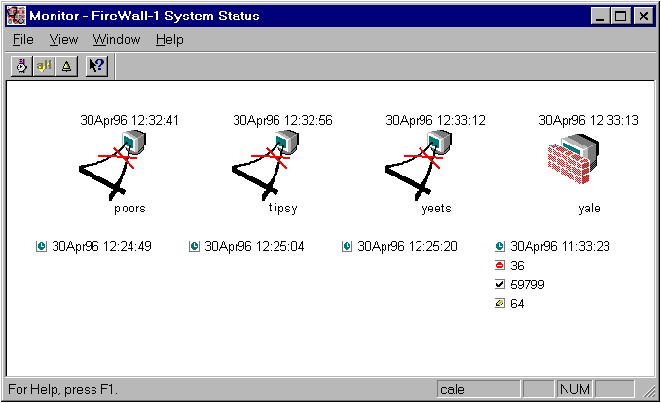Activate the context help arrow-question toolbar button
The image size is (661, 403).
pos(96,65)
